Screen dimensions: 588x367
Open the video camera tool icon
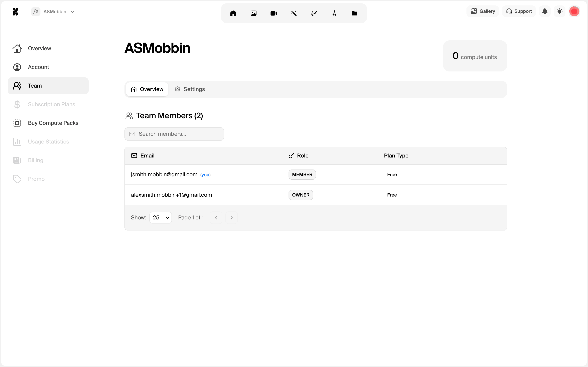tap(274, 13)
